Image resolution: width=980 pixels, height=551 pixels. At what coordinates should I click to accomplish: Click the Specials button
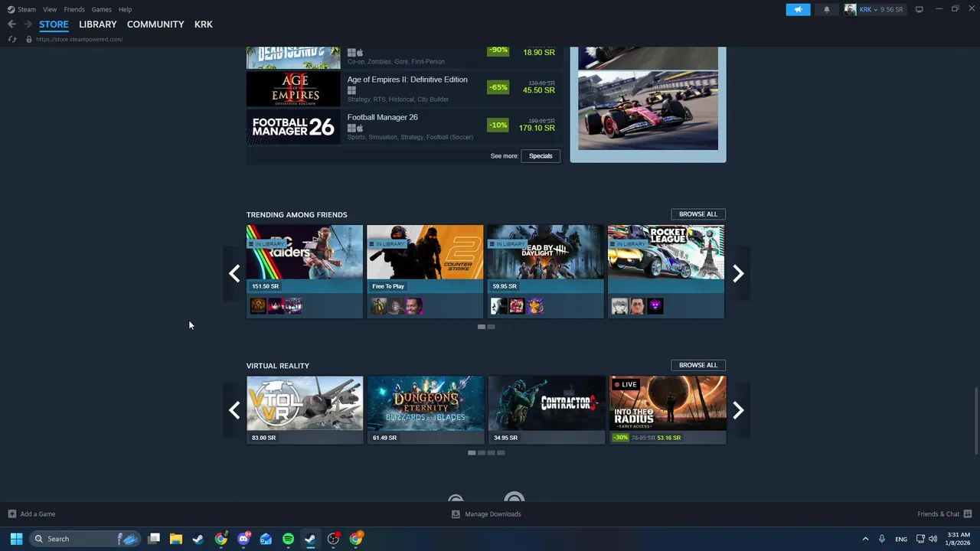pos(541,156)
